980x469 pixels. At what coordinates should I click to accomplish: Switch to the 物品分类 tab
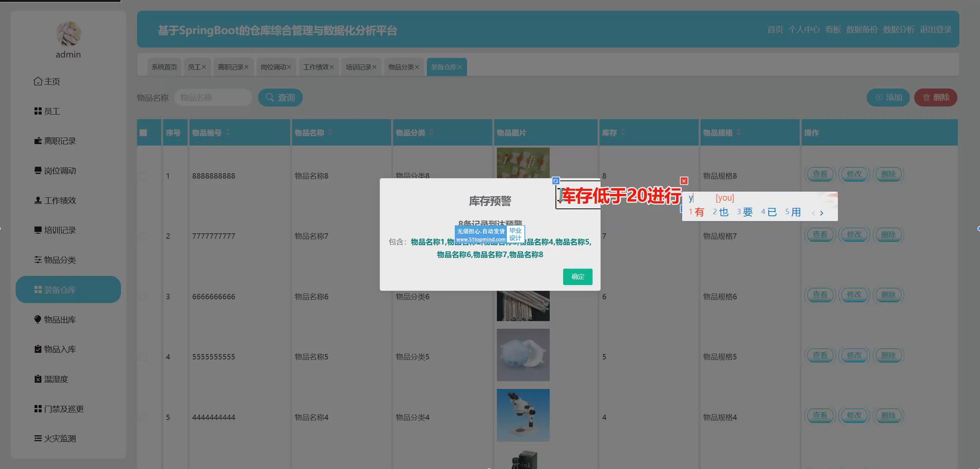tap(401, 67)
